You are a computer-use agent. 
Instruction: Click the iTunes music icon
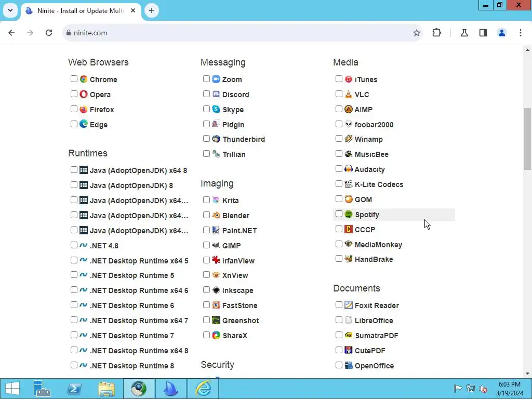(x=349, y=79)
